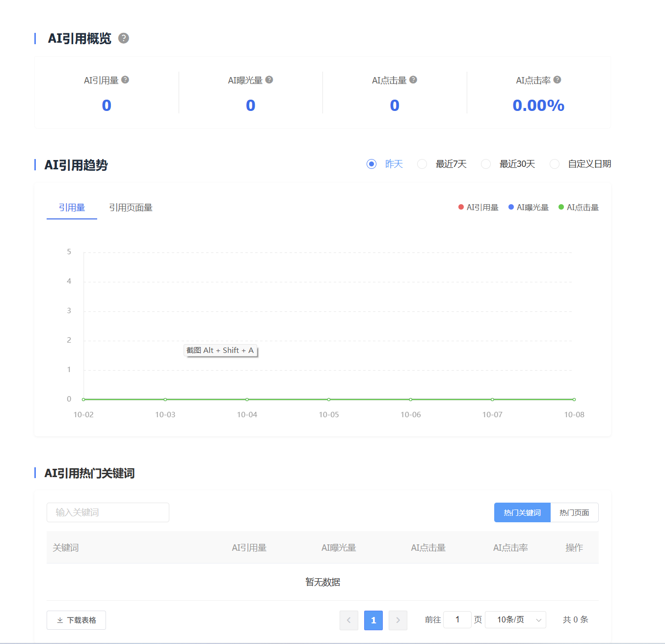Click help icon next to AI点击量
Screen dimensions: 665x644
[x=413, y=80]
